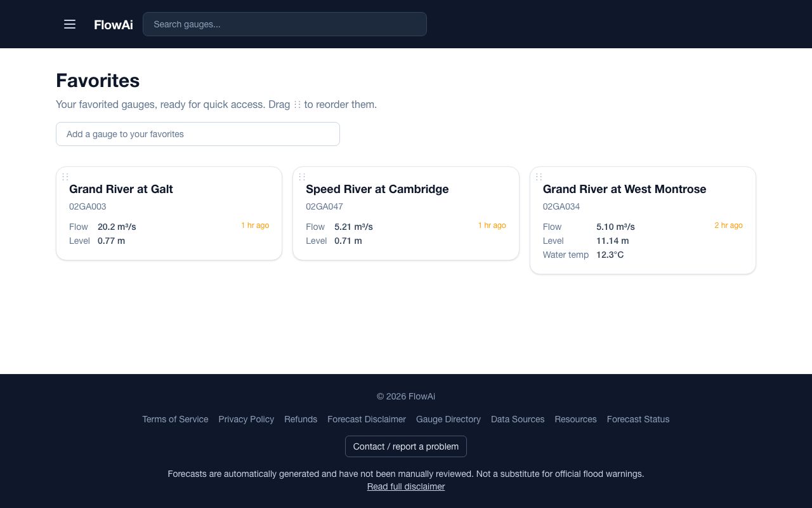Open Forecast Disclaimer link
812x508 pixels.
367,419
